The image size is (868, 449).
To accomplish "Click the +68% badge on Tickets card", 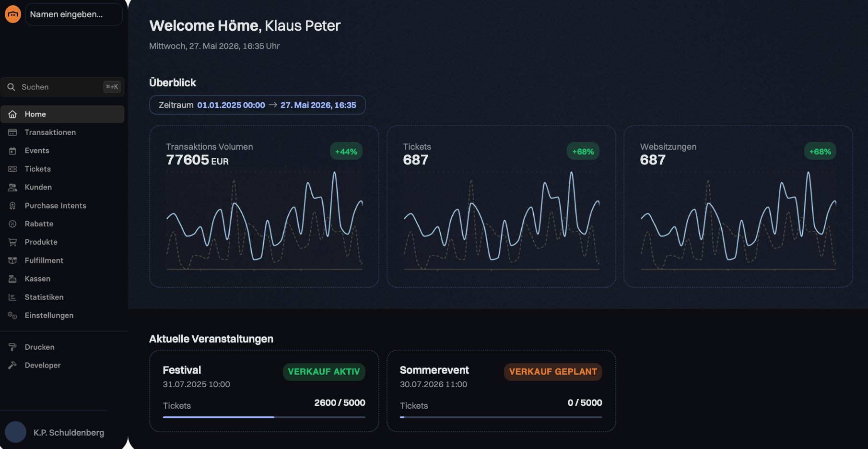I will [583, 152].
